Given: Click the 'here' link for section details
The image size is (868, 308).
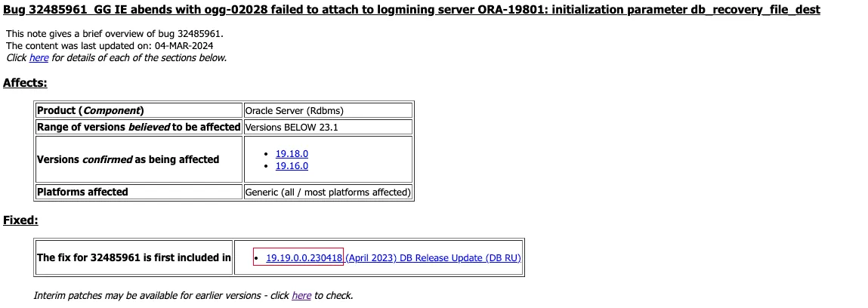Looking at the screenshot, I should (x=39, y=58).
